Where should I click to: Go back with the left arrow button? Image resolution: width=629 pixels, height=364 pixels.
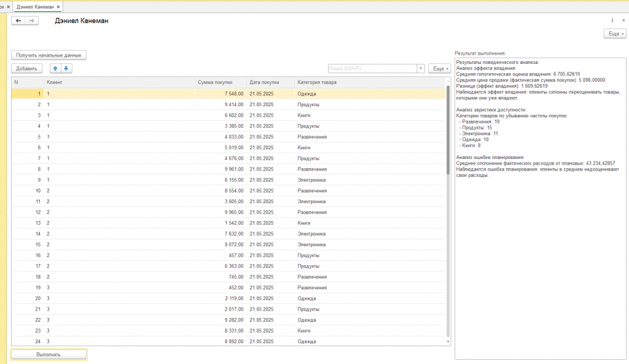(18, 21)
